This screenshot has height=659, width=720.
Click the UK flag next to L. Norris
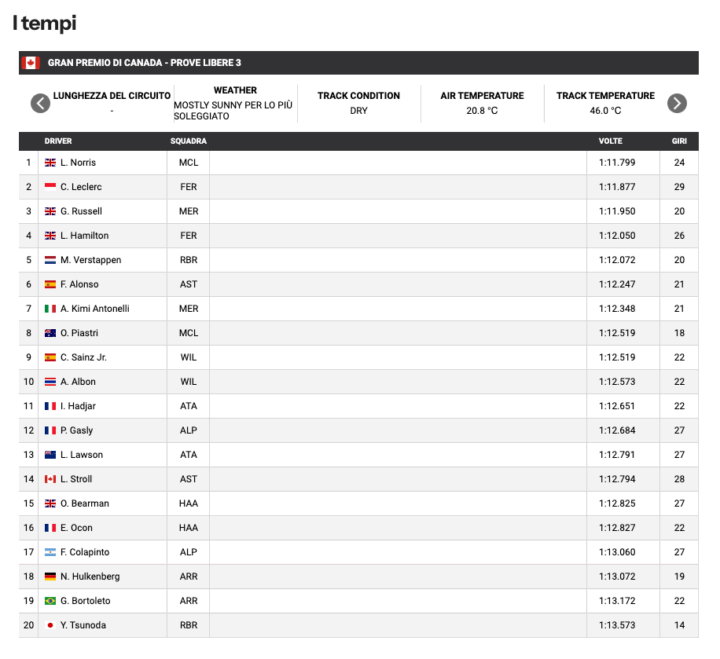(x=50, y=162)
